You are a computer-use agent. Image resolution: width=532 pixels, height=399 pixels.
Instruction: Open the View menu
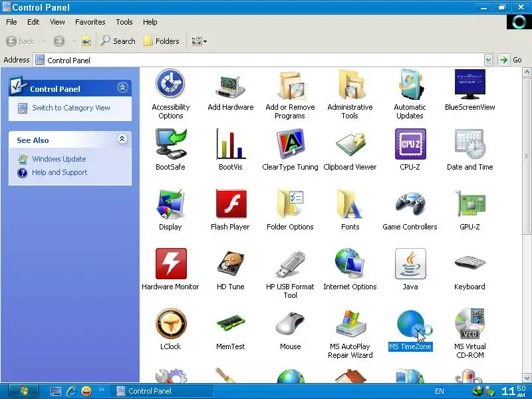[x=57, y=22]
